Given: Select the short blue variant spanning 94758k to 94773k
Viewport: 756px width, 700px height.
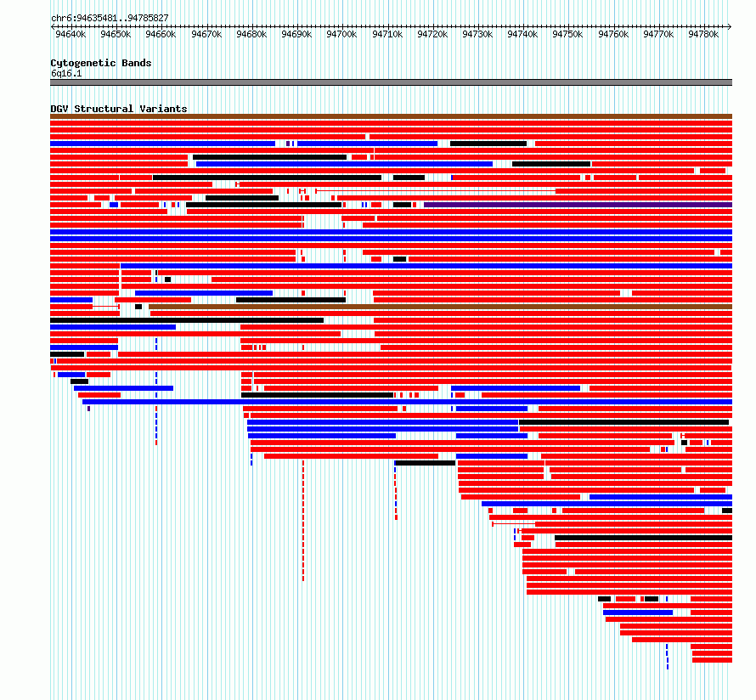Looking at the screenshot, I should [x=638, y=612].
